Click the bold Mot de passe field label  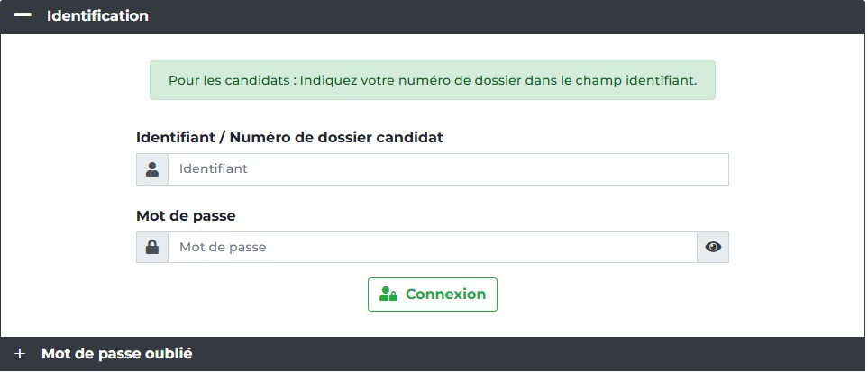pyautogui.click(x=192, y=216)
